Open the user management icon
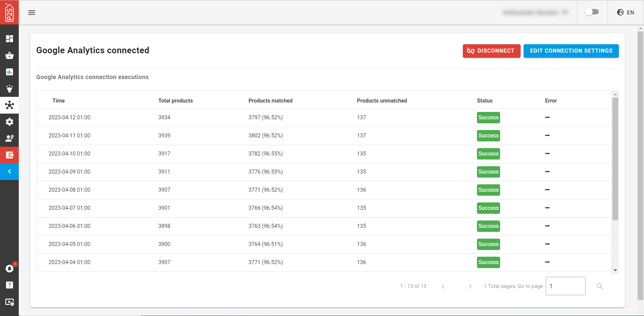 point(9,138)
